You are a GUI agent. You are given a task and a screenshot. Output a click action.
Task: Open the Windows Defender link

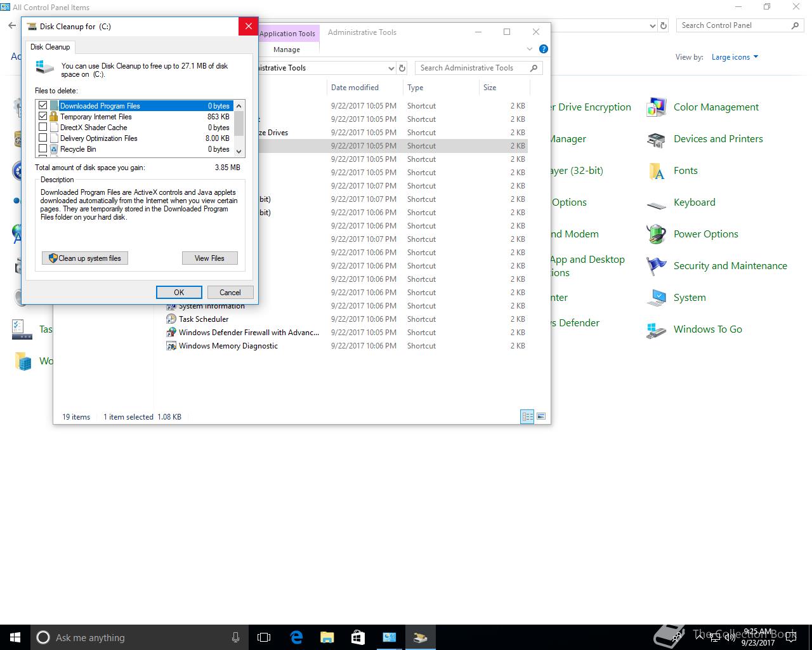tap(575, 323)
